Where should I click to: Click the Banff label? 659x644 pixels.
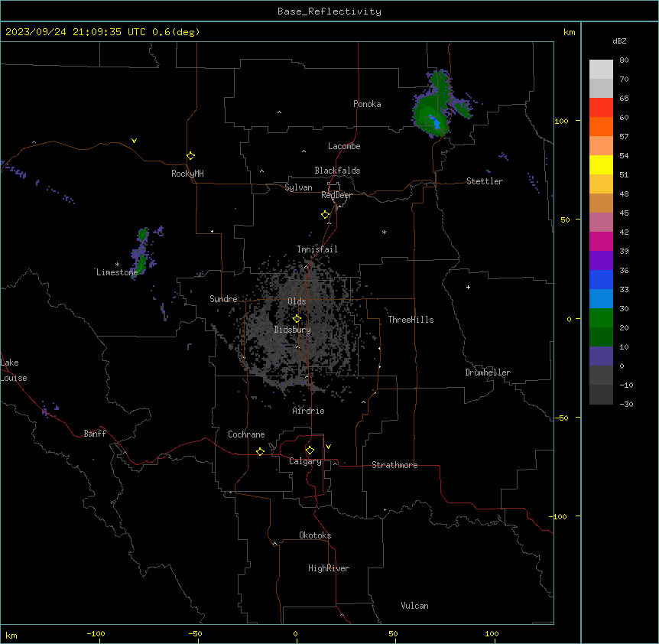tap(95, 434)
